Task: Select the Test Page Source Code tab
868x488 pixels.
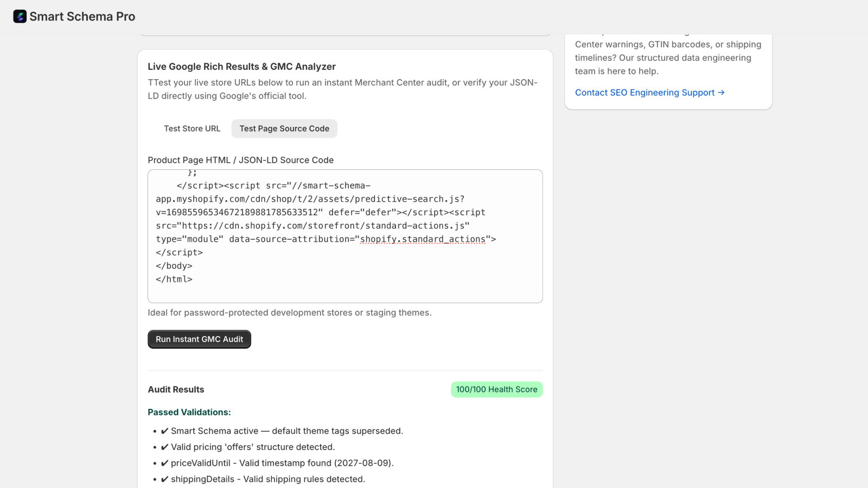Action: pyautogui.click(x=284, y=129)
